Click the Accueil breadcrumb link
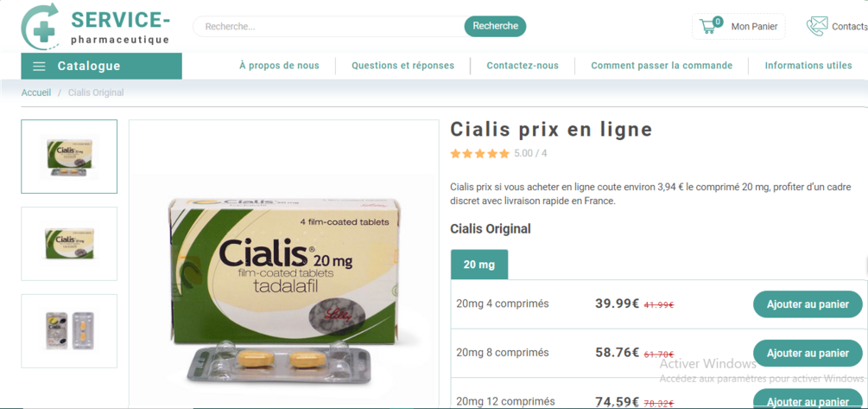Image resolution: width=868 pixels, height=409 pixels. [x=36, y=93]
